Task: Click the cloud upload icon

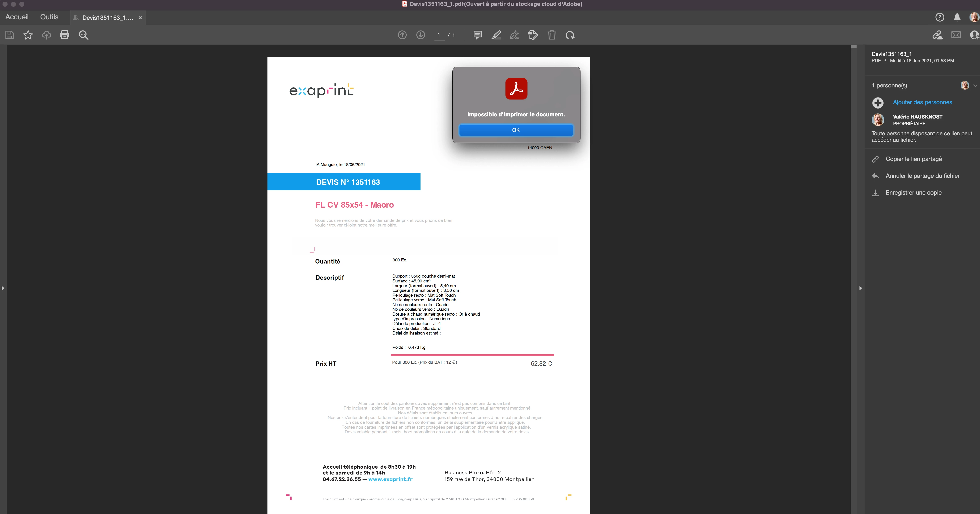Action: tap(46, 35)
